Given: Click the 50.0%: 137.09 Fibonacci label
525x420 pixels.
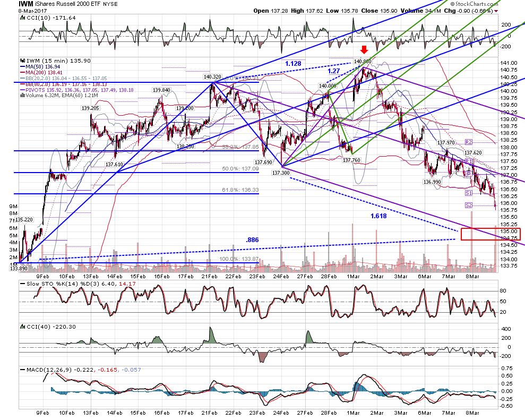Looking at the screenshot, I should click(x=240, y=169).
